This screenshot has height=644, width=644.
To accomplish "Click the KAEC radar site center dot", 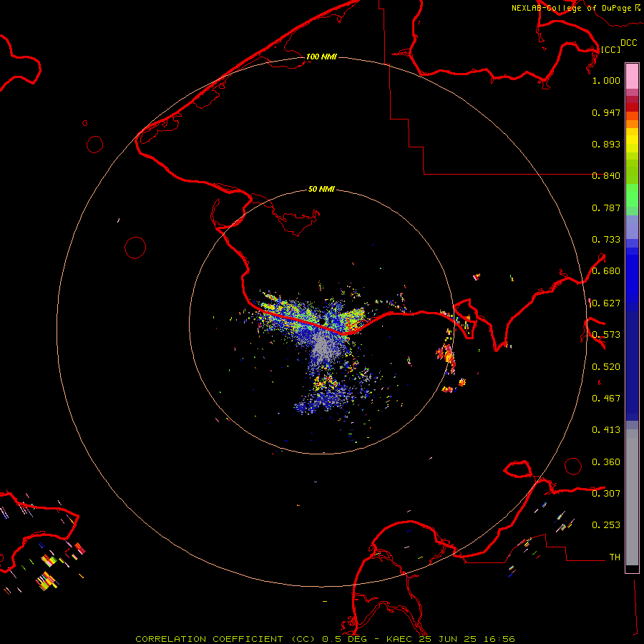I will (321, 321).
